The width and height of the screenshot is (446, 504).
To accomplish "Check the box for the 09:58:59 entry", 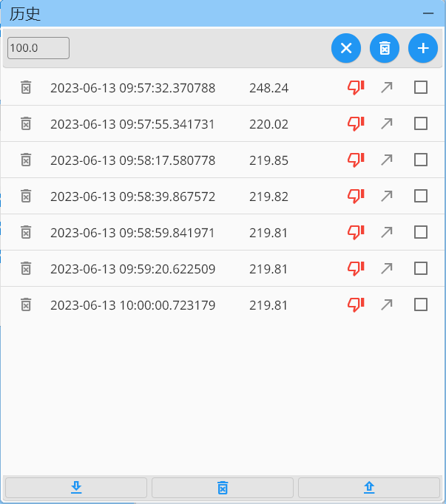I will [421, 232].
